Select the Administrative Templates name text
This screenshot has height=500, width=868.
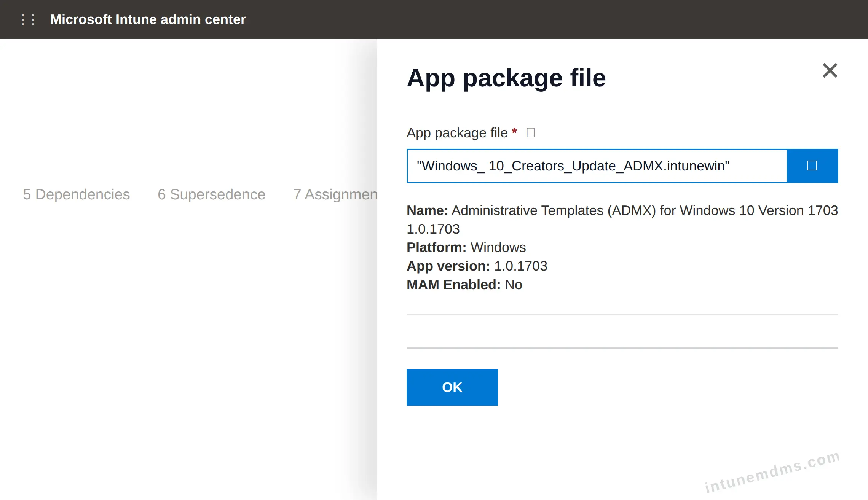(x=645, y=210)
